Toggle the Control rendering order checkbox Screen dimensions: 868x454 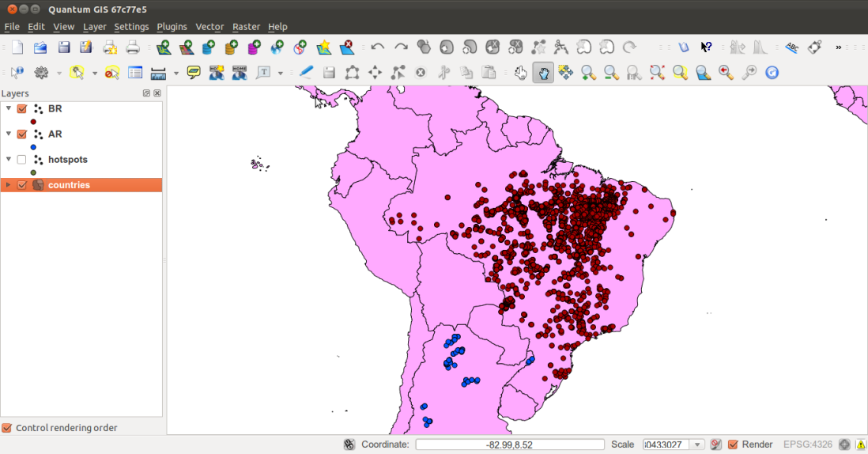click(x=7, y=428)
